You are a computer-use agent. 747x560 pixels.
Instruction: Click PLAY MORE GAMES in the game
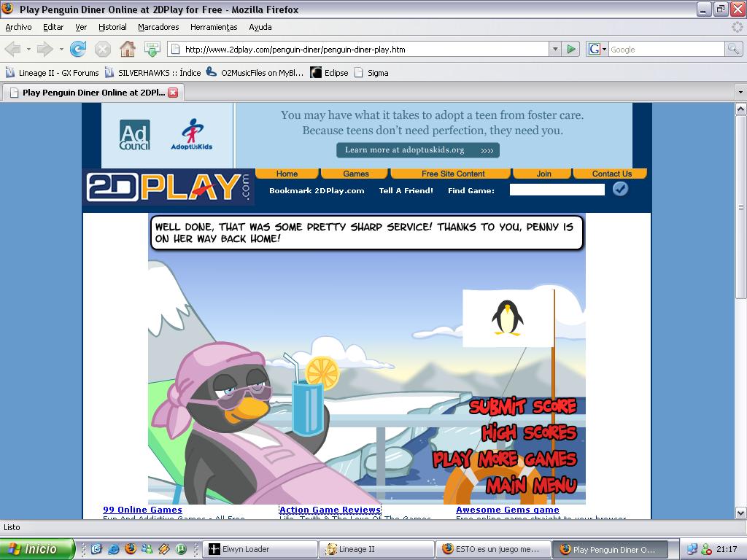(505, 459)
